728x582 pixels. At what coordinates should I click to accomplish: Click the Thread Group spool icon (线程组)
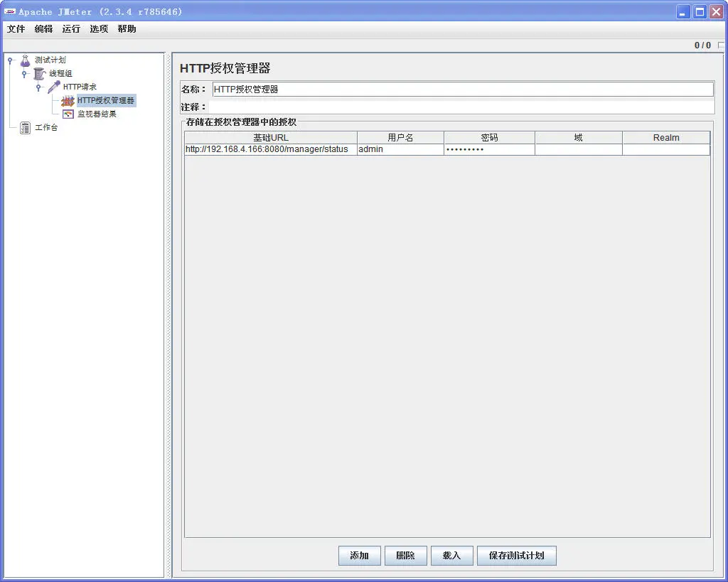tap(40, 73)
